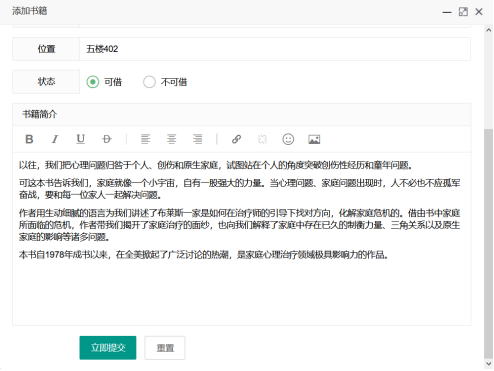
Task: Align text to the left
Action: click(x=145, y=139)
